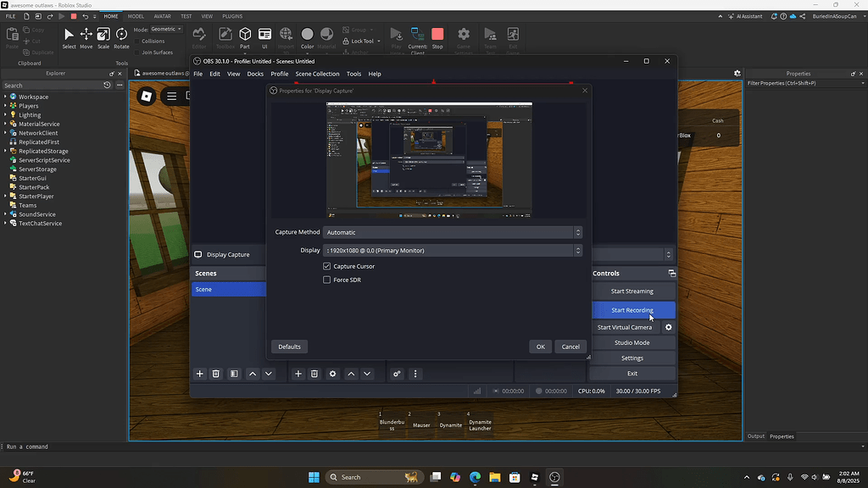Viewport: 868px width, 488px height.
Task: Add a new source with the plus icon
Action: point(298,374)
